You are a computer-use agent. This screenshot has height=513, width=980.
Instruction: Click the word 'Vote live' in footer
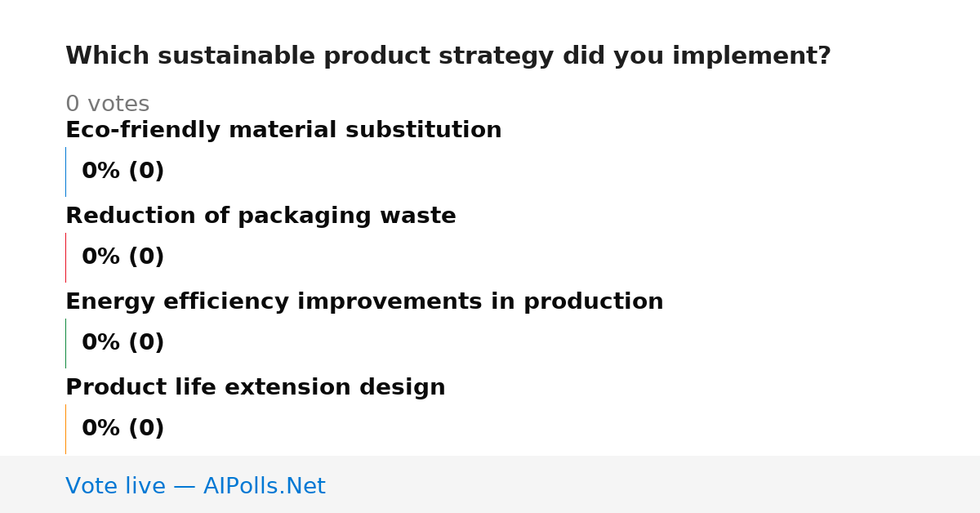[115, 486]
